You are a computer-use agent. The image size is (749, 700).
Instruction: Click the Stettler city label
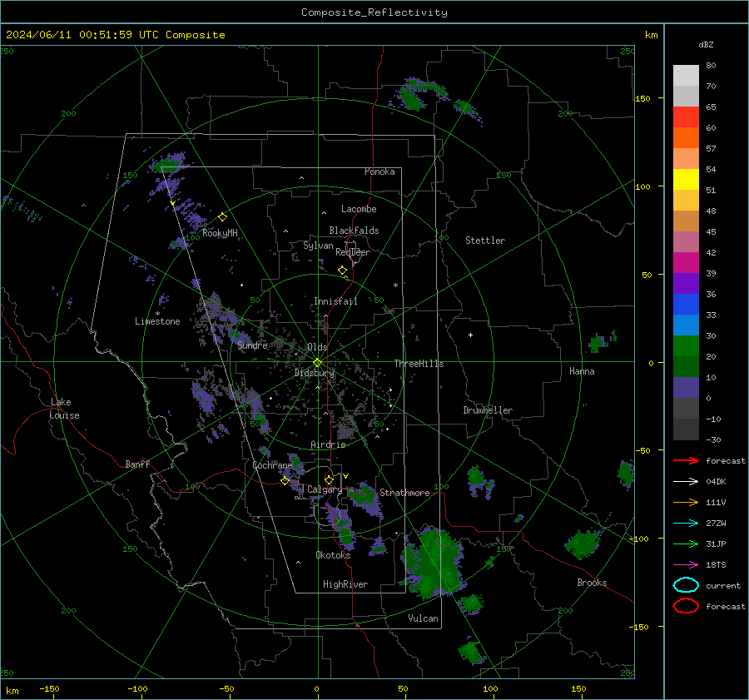click(485, 241)
